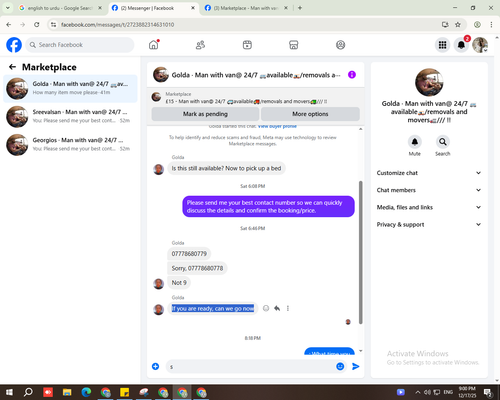500x400 pixels.
Task: Open emoji picker in message box
Action: 340,366
